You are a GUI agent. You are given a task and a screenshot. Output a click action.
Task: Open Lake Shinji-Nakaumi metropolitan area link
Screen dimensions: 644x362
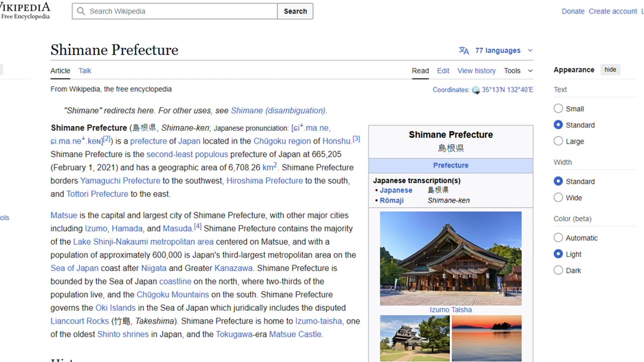point(143,242)
